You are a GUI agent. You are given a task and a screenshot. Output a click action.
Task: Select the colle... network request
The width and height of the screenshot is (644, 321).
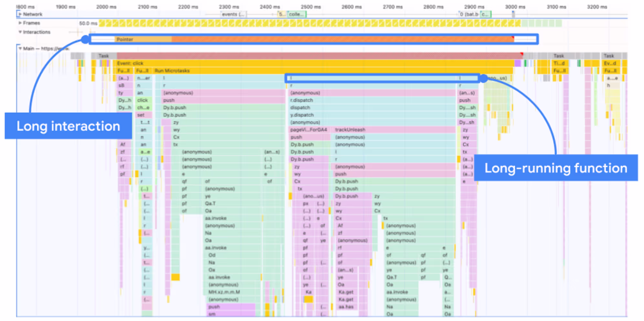[297, 14]
